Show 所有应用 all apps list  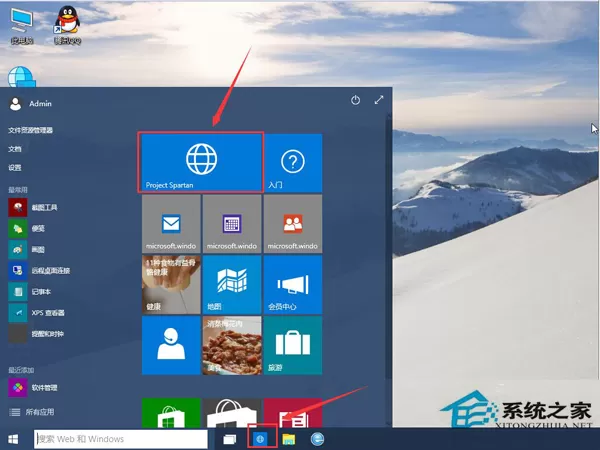(x=31, y=412)
